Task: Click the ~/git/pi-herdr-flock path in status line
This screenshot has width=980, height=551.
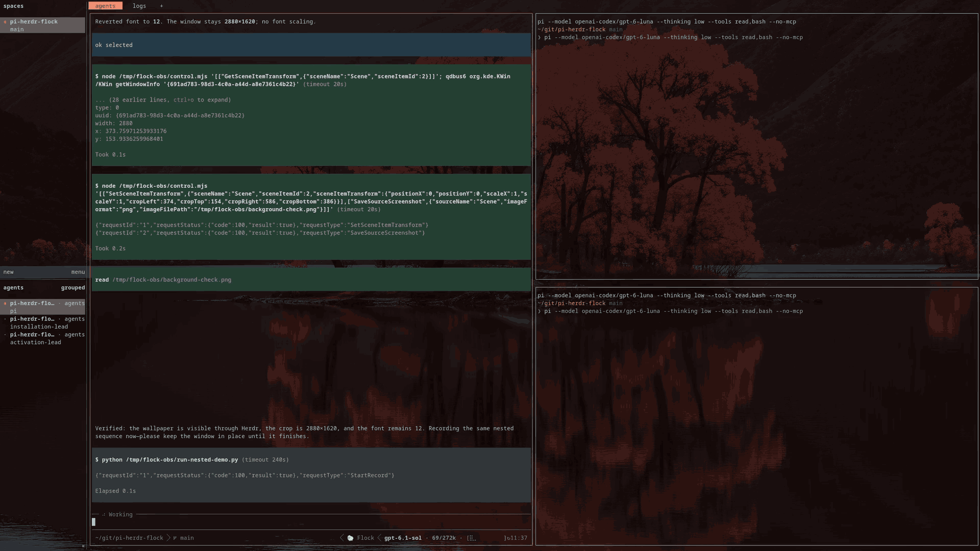Action: (x=129, y=538)
